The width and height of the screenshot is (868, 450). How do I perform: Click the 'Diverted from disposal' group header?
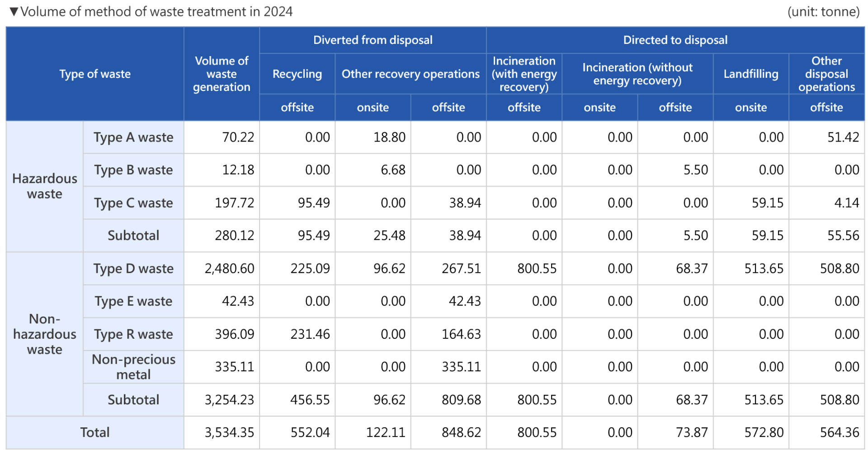coord(373,40)
